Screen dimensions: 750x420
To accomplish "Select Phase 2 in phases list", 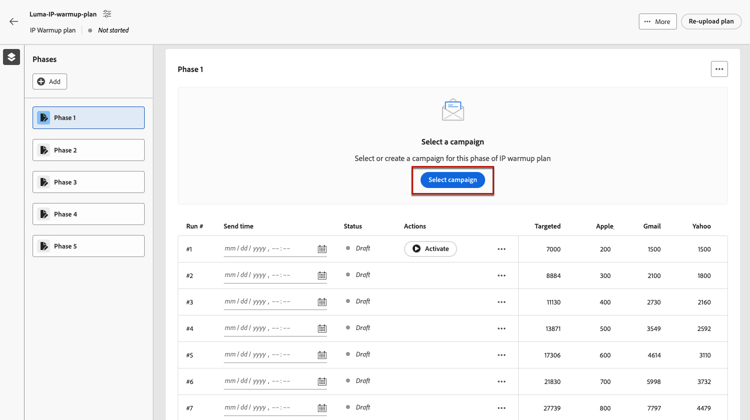I will pos(88,150).
